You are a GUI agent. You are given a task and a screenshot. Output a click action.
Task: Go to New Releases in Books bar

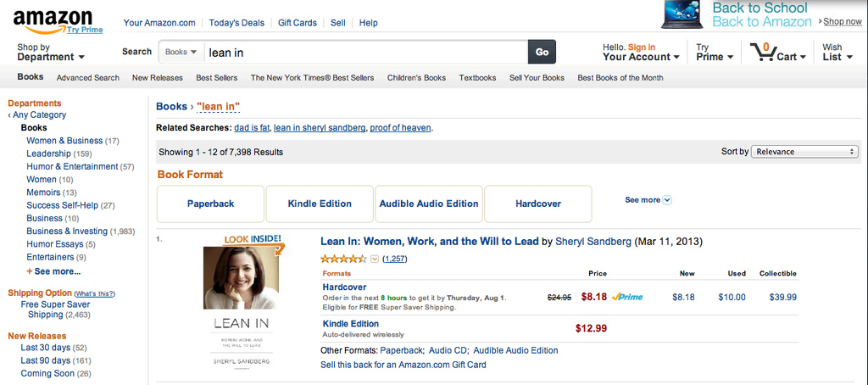point(157,77)
